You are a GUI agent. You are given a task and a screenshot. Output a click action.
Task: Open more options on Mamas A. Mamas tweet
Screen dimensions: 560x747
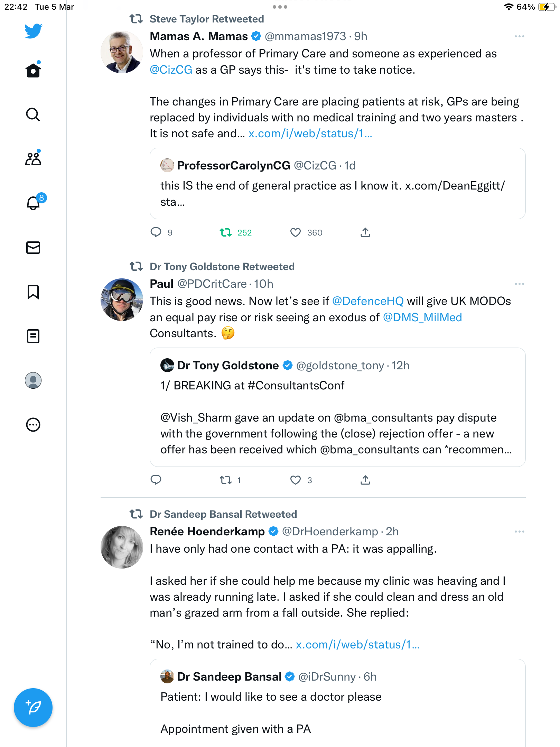click(x=519, y=36)
